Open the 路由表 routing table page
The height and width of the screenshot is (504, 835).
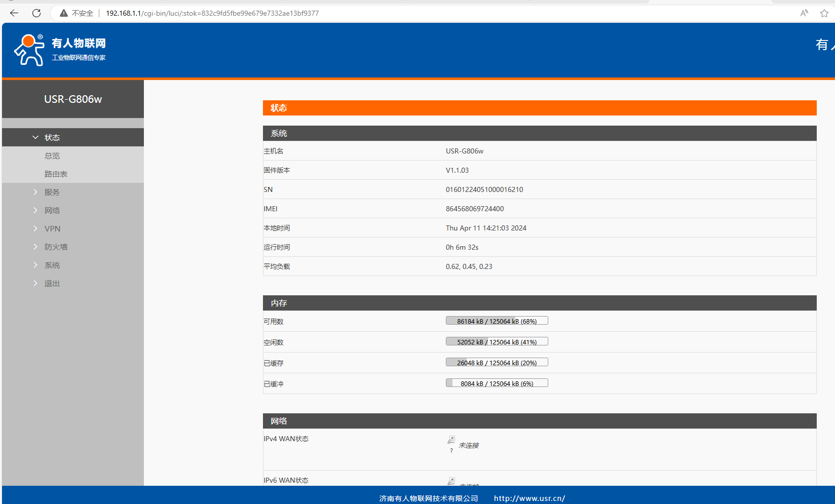(56, 174)
